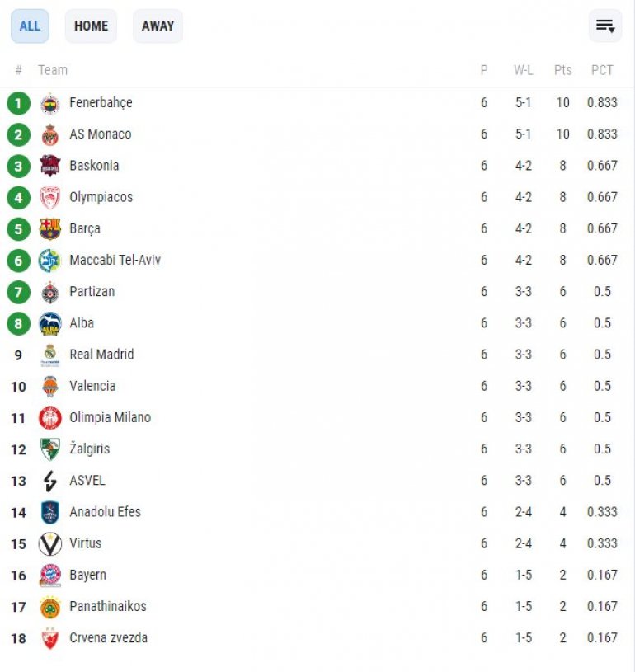
Task: Click the Fenerbahçe team logo
Action: point(50,104)
